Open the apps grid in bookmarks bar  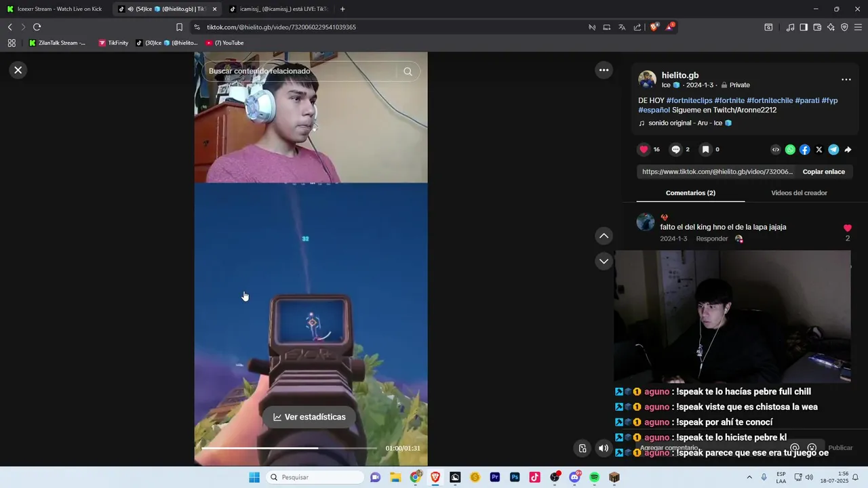click(12, 43)
